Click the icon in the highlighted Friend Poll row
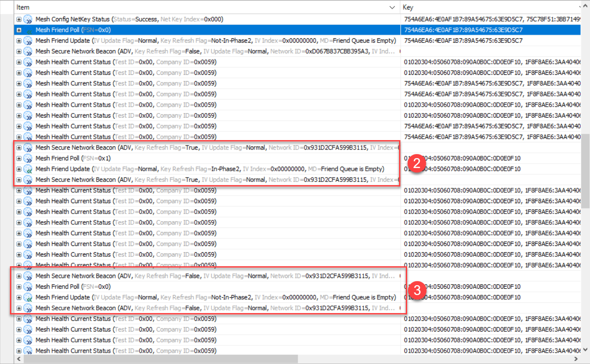Viewport: 590px width, 364px height. (28, 30)
